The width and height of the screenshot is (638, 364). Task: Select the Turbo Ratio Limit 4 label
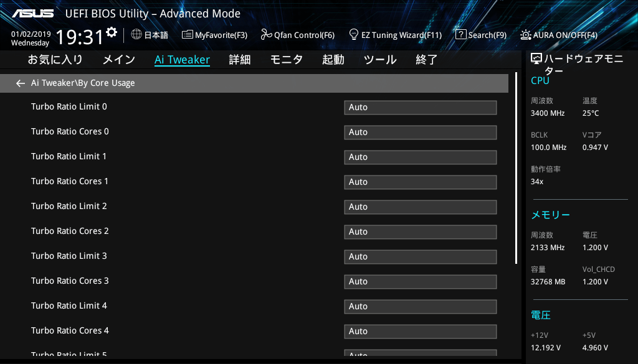coord(69,306)
